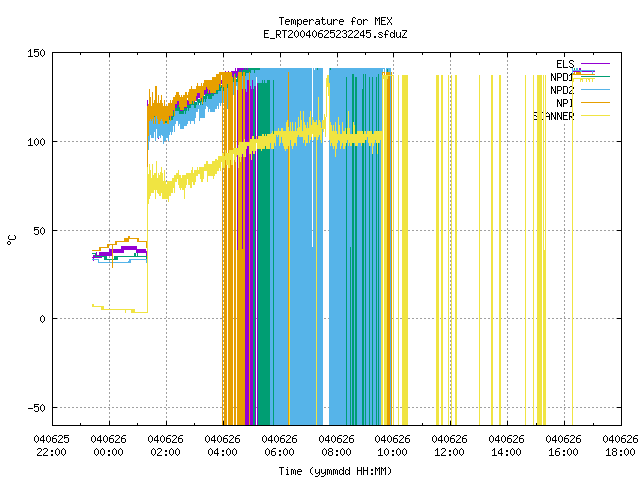Click the x-axis label '040626 00:00'

pos(109,446)
